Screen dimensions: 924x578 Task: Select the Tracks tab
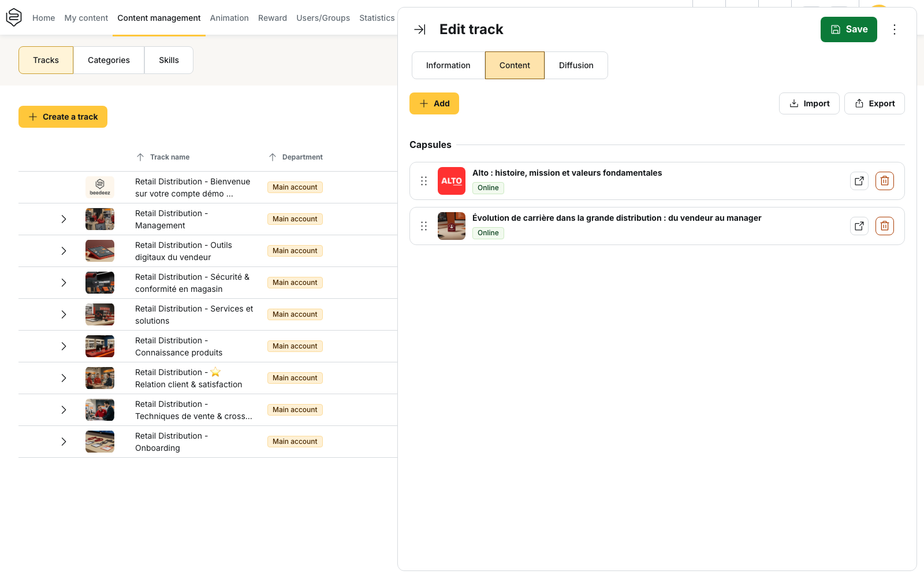46,60
